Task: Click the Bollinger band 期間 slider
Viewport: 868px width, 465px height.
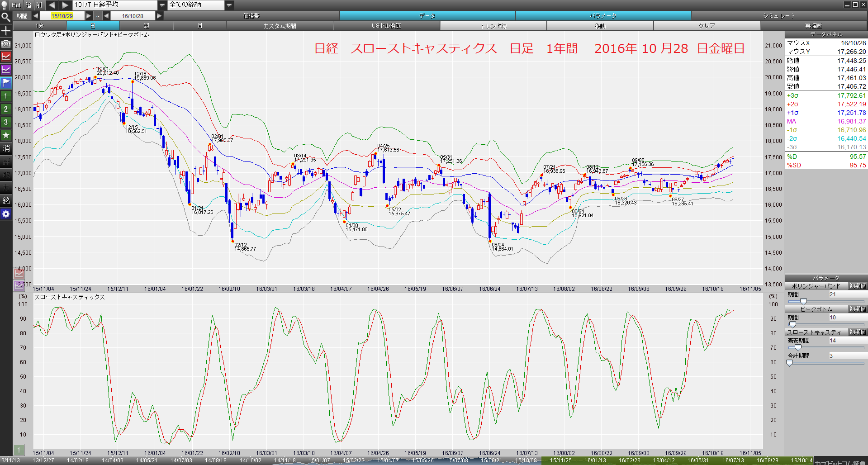Action: (x=826, y=301)
